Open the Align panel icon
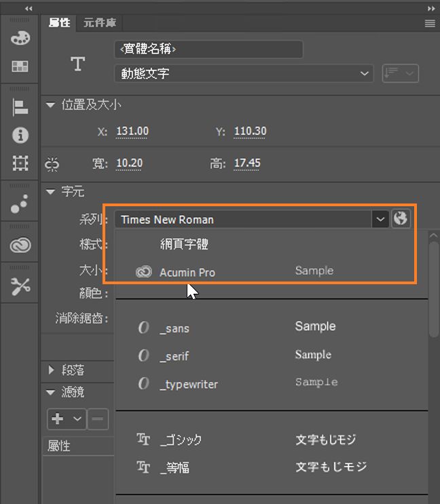The image size is (440, 504). point(20,107)
